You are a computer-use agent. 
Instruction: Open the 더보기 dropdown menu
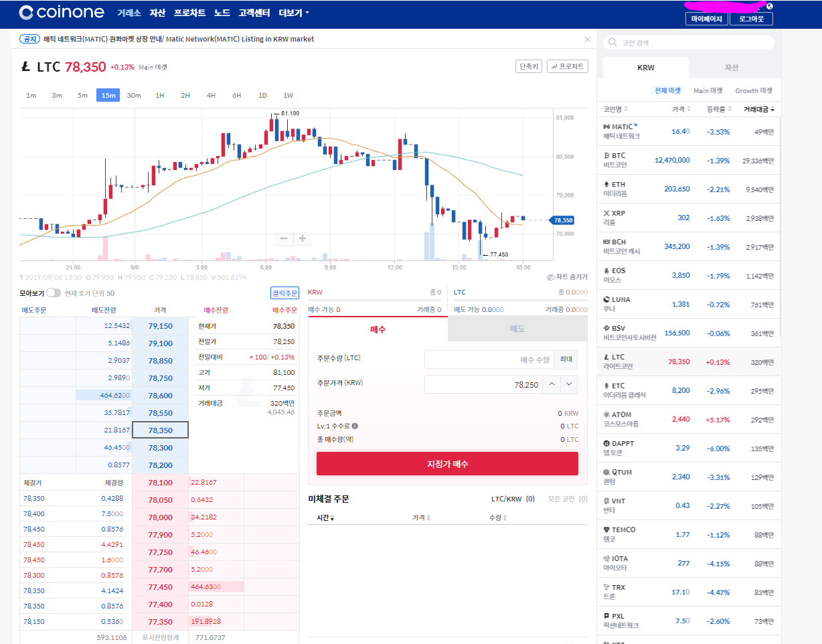click(x=294, y=13)
